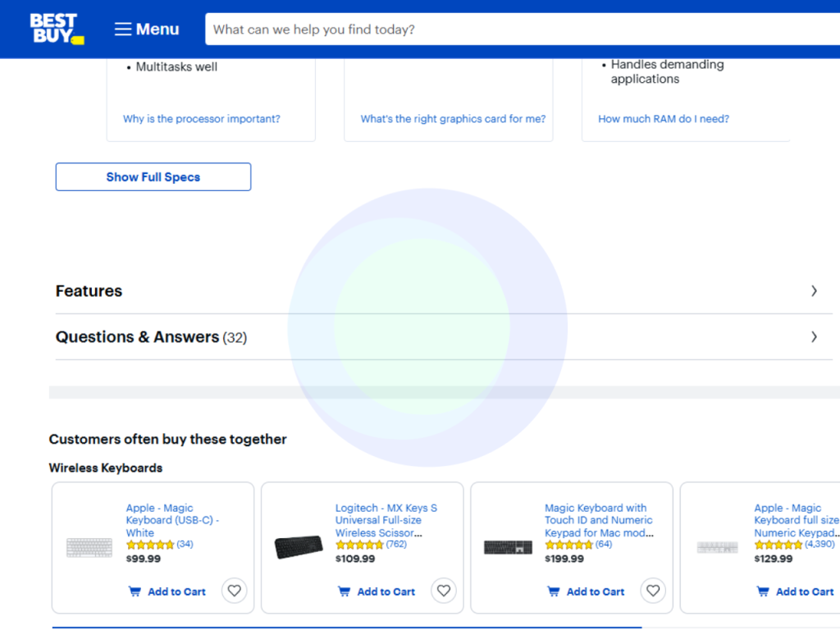This screenshot has height=630, width=840.
Task: View Apple Magic Keyboard USB-C thumbnail
Action: [x=89, y=547]
